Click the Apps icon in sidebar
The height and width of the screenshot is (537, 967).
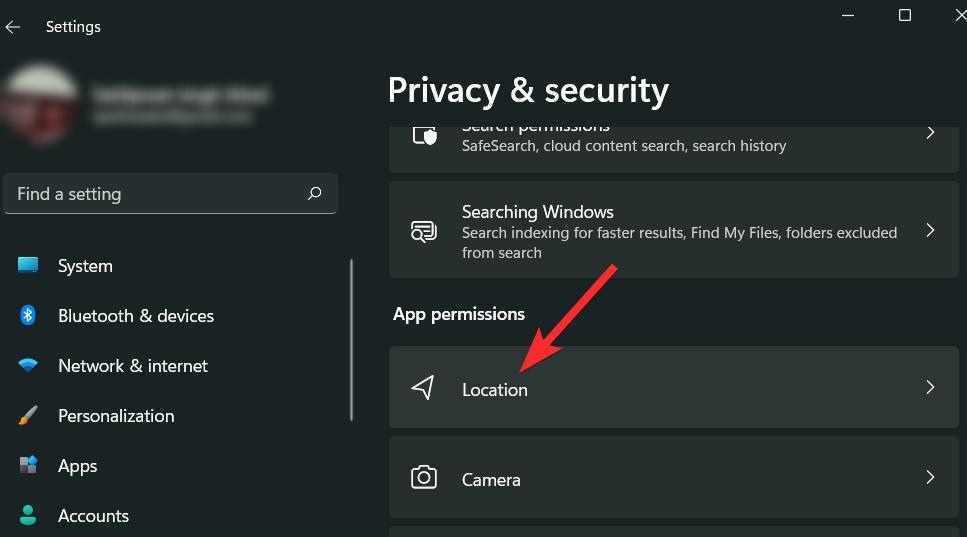coord(28,466)
